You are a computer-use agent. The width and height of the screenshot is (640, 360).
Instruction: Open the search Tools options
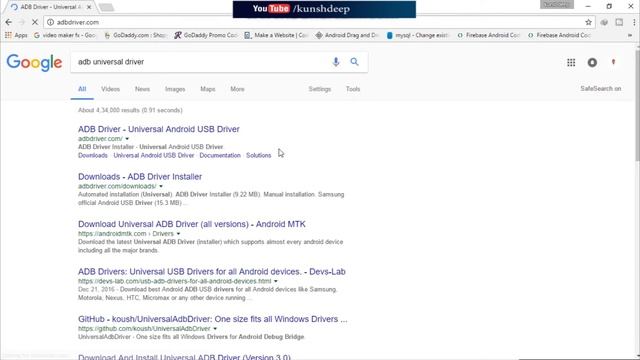[353, 89]
